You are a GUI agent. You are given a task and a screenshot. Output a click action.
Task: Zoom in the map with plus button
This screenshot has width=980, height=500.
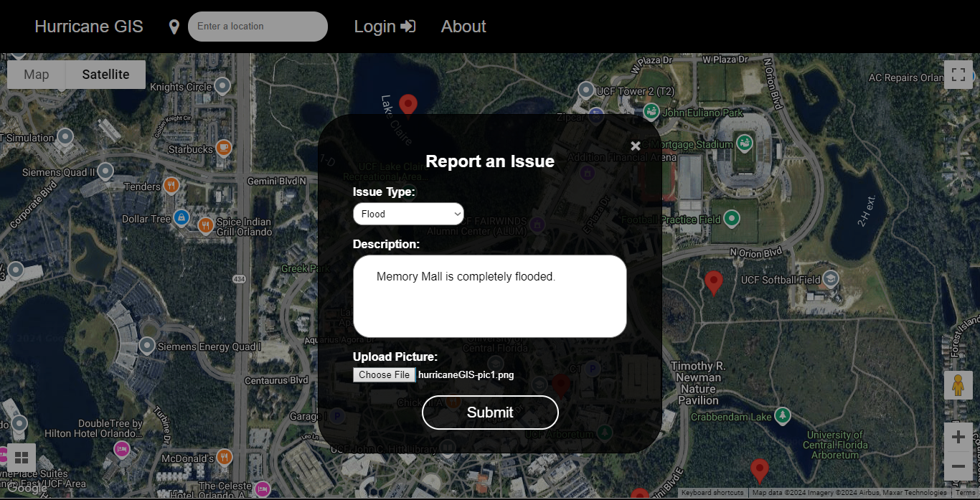tap(958, 437)
